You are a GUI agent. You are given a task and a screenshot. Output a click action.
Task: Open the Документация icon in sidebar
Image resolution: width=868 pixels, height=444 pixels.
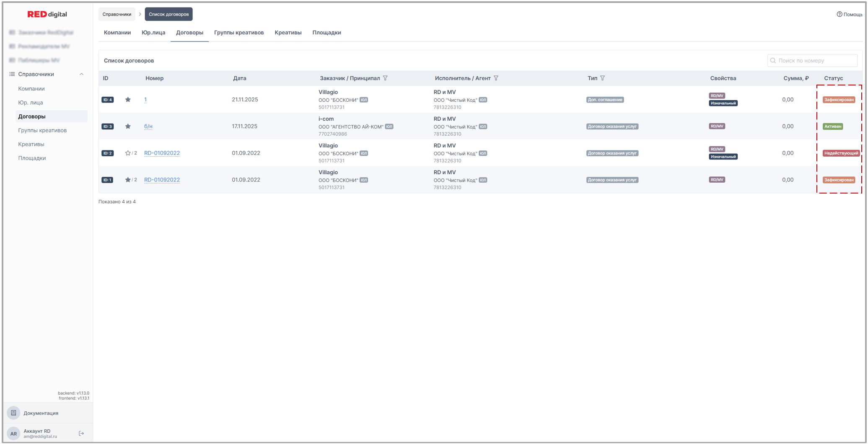point(13,413)
